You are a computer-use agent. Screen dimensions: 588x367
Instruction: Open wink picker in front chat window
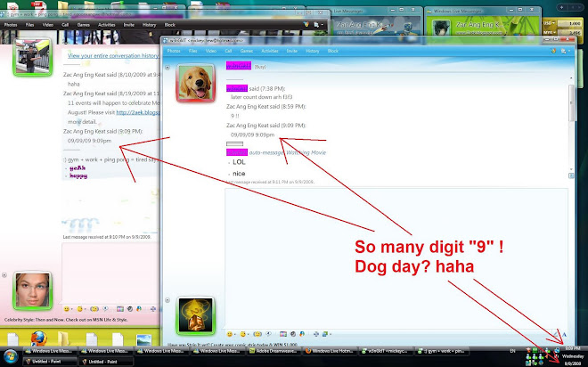[x=243, y=334]
